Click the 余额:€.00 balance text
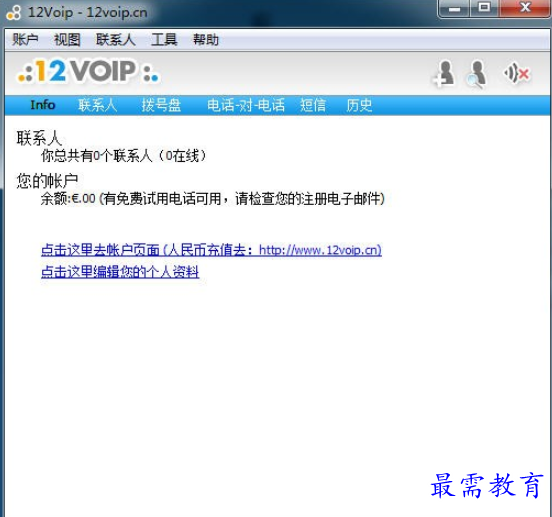Screen dimensions: 552x517 coord(68,199)
